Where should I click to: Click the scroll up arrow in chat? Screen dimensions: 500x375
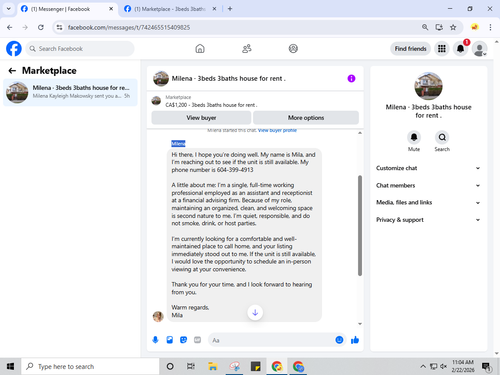pos(360,133)
